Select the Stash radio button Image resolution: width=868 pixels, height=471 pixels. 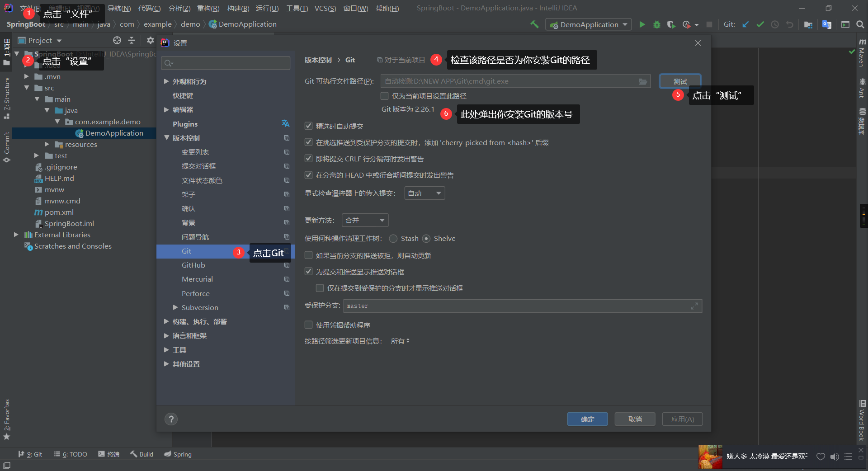393,239
